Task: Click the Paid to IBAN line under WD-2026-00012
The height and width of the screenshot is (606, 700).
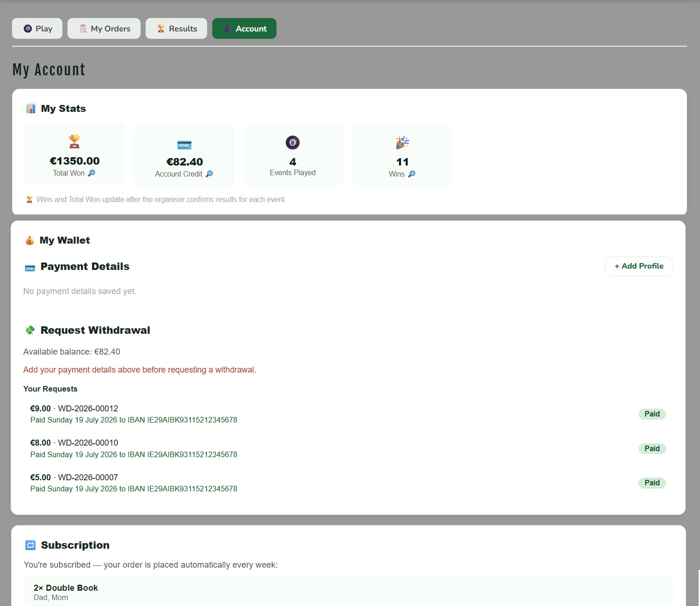Action: click(x=134, y=420)
